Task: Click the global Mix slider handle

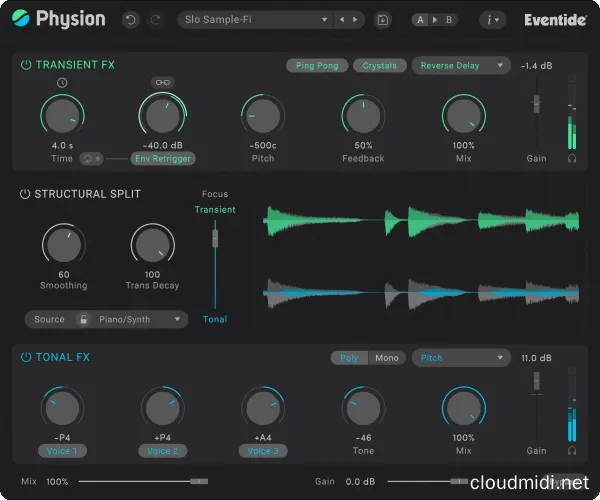Action: pos(199,481)
